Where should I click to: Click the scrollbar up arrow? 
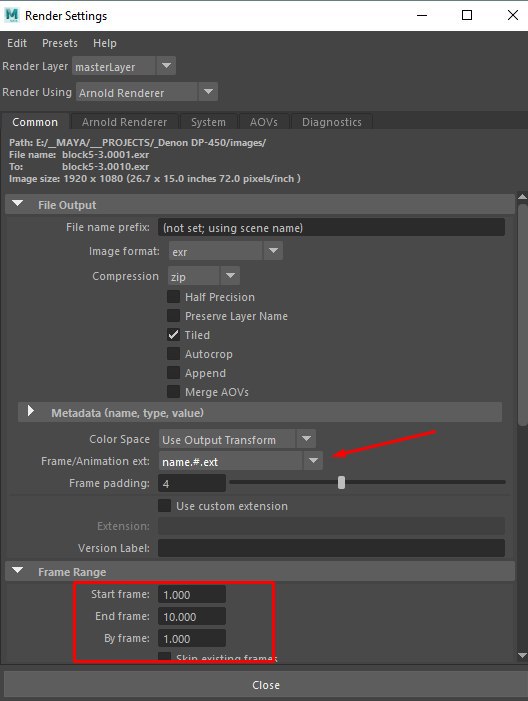[x=522, y=197]
